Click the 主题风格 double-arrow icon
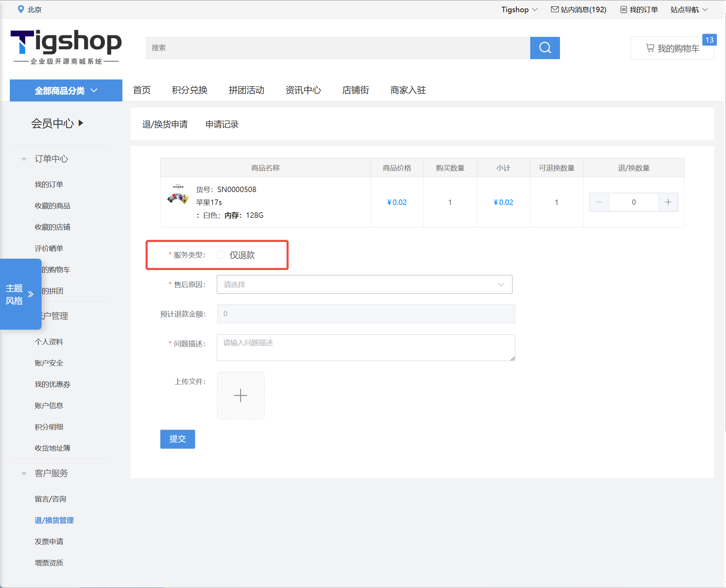This screenshot has width=726, height=588. click(x=31, y=294)
